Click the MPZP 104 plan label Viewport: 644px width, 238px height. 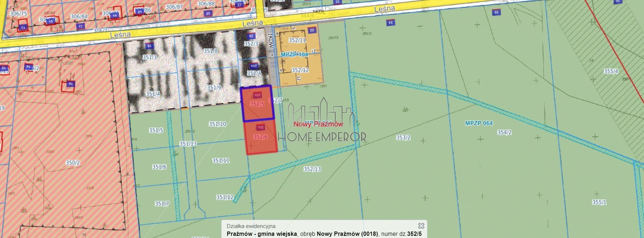pos(294,54)
